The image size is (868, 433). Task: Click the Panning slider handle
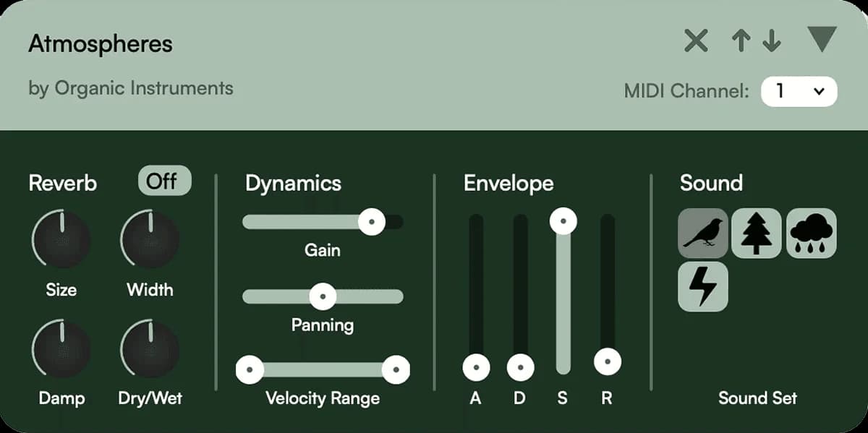pyautogui.click(x=323, y=296)
